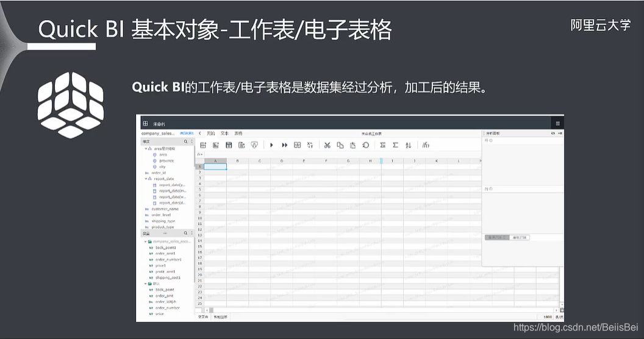Click the XY swap toolbar icon
Viewport: 644px width, 339px height.
(x=310, y=145)
